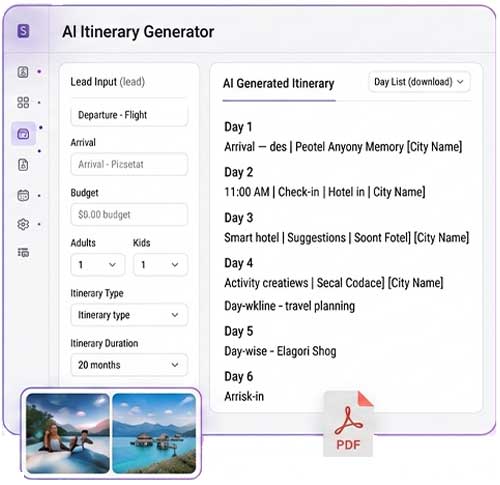Viewport: 500px width, 485px height.
Task: Open the settings gear icon in sidebar
Action: pos(23,224)
